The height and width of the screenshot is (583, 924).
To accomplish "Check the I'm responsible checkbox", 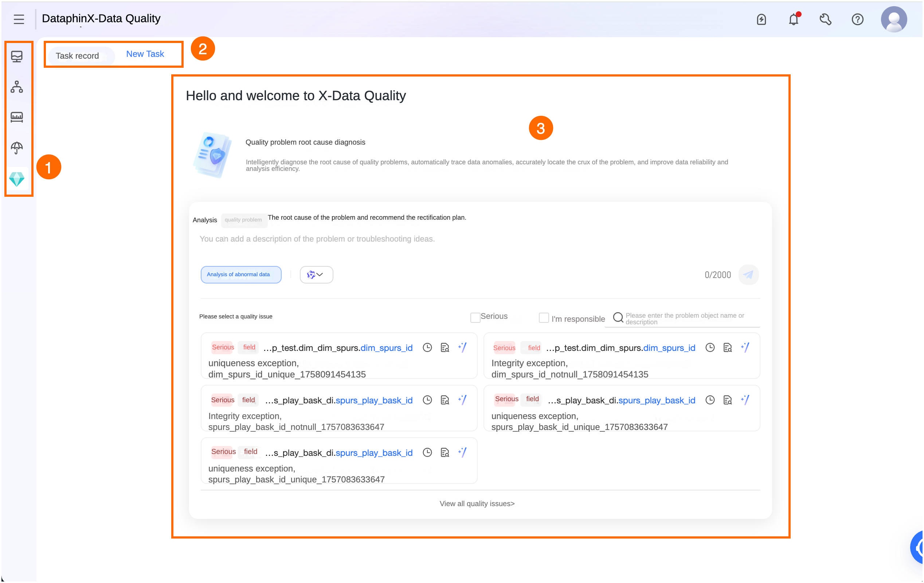I will click(543, 318).
